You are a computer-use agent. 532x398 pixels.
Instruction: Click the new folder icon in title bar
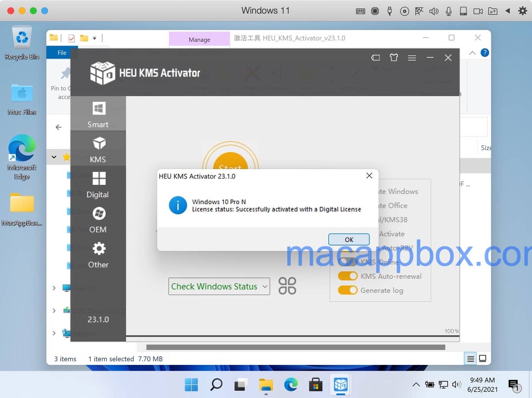click(84, 38)
